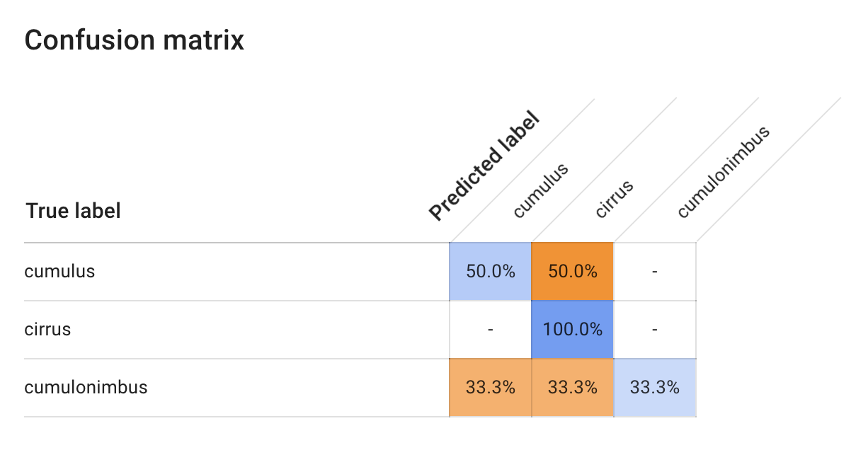This screenshot has width=868, height=450.
Task: Click the empty cumulus-as-cumulonimbus dash cell
Action: 655,272
